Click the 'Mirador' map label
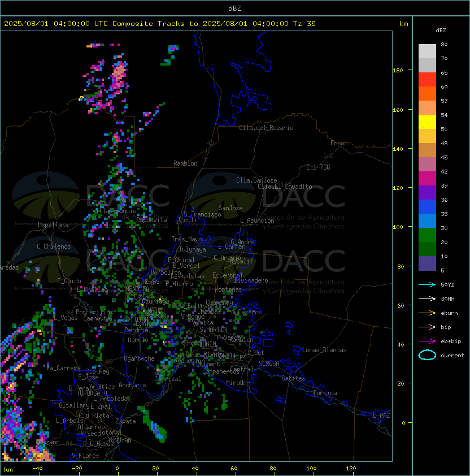The width and height of the screenshot is (470, 476). click(238, 383)
